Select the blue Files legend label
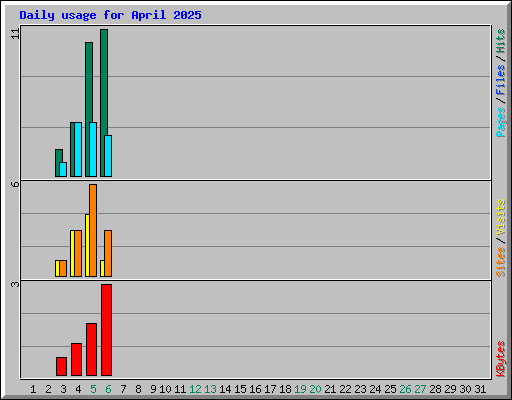The image size is (512, 400). [501, 80]
